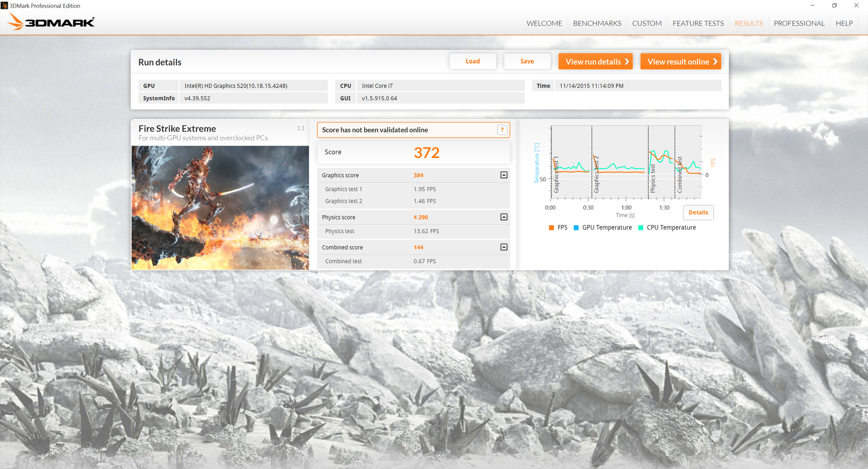Viewport: 868px width, 469px height.
Task: Open the HELP tab
Action: 844,23
